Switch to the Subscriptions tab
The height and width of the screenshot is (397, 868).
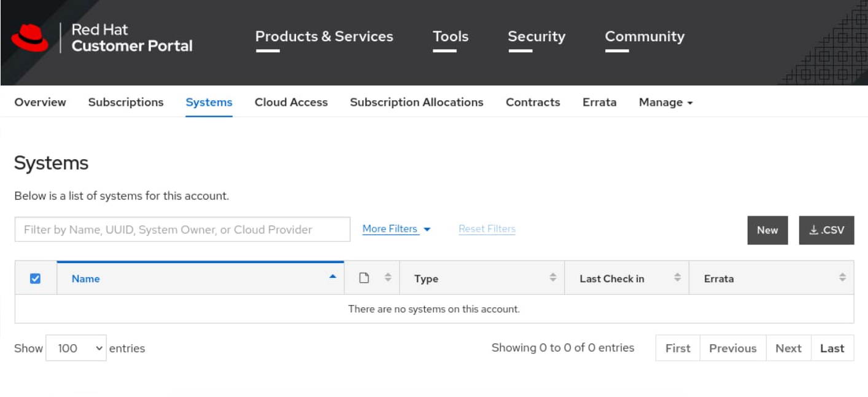[126, 102]
